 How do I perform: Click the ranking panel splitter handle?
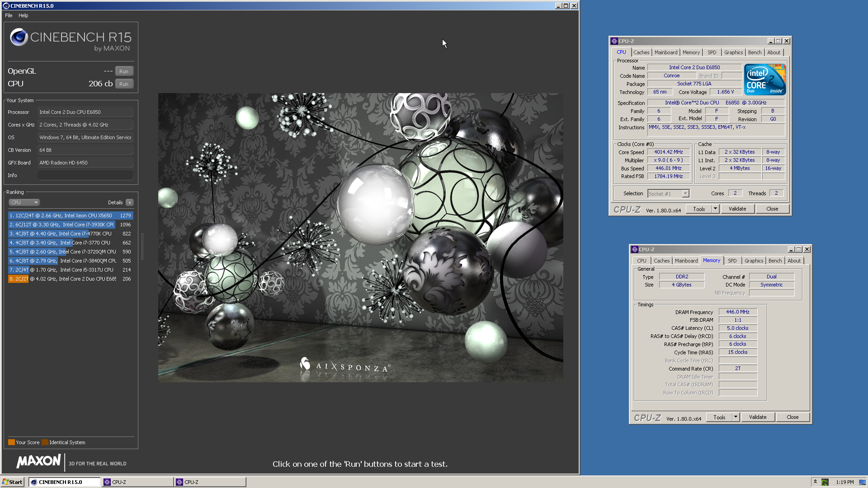tap(142, 246)
